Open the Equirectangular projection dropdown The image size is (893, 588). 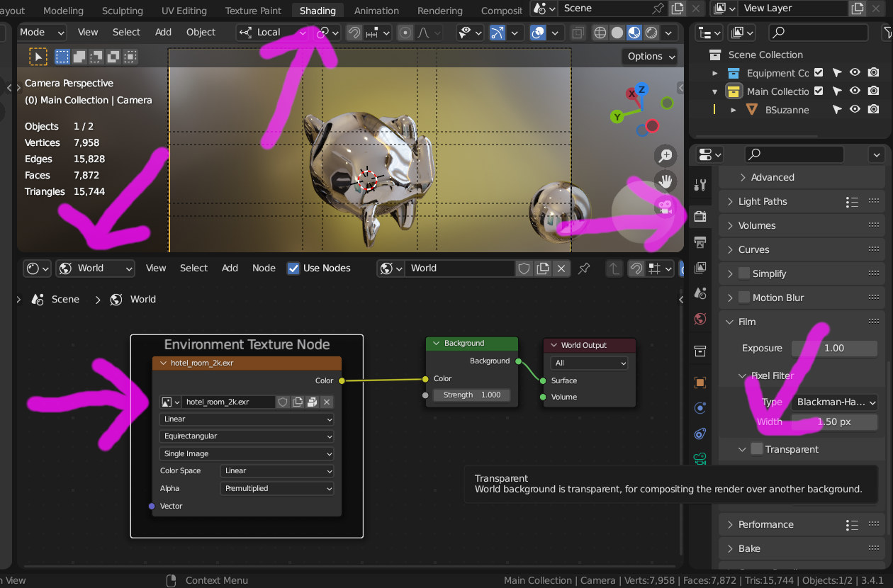(x=246, y=436)
